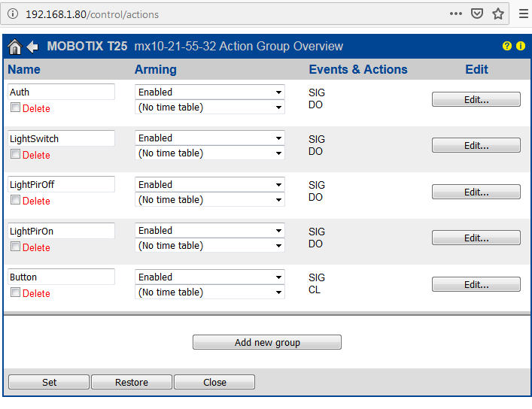
Task: Click the MOBOTIX home icon
Action: click(14, 47)
